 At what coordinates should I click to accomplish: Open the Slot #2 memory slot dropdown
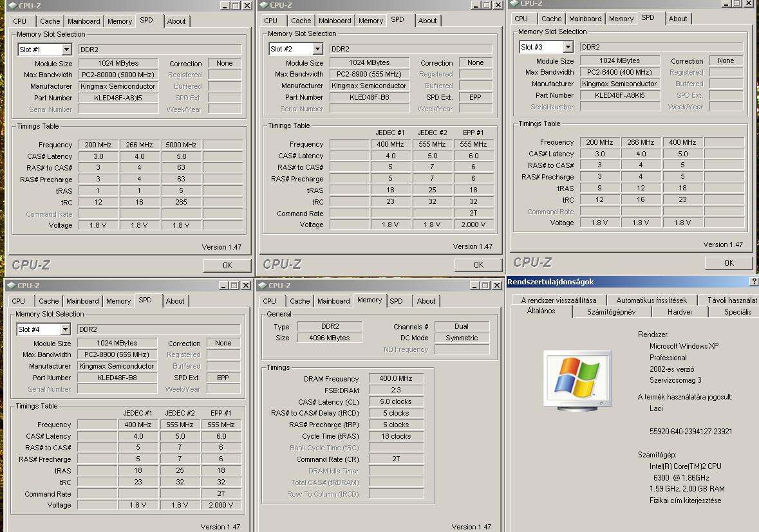(x=317, y=49)
